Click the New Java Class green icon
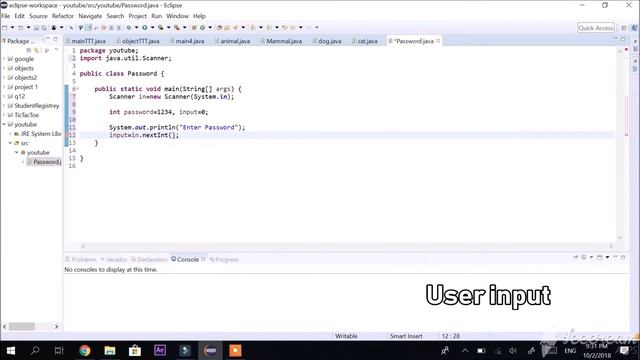This screenshot has height=360, width=640. pyautogui.click(x=202, y=27)
